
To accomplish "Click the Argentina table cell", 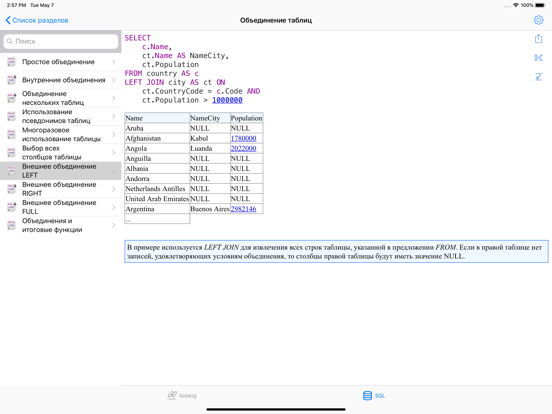I will coord(157,209).
